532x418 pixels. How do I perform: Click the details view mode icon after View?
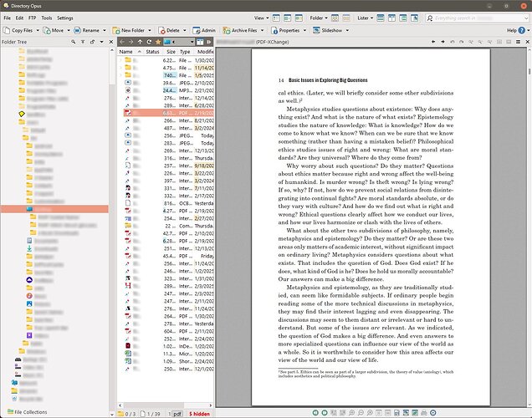point(276,18)
